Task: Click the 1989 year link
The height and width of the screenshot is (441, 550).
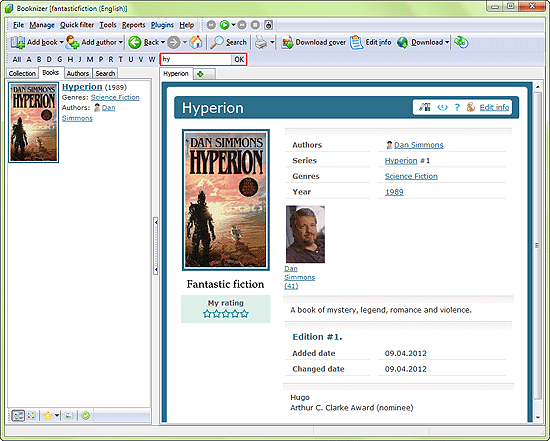Action: point(394,192)
